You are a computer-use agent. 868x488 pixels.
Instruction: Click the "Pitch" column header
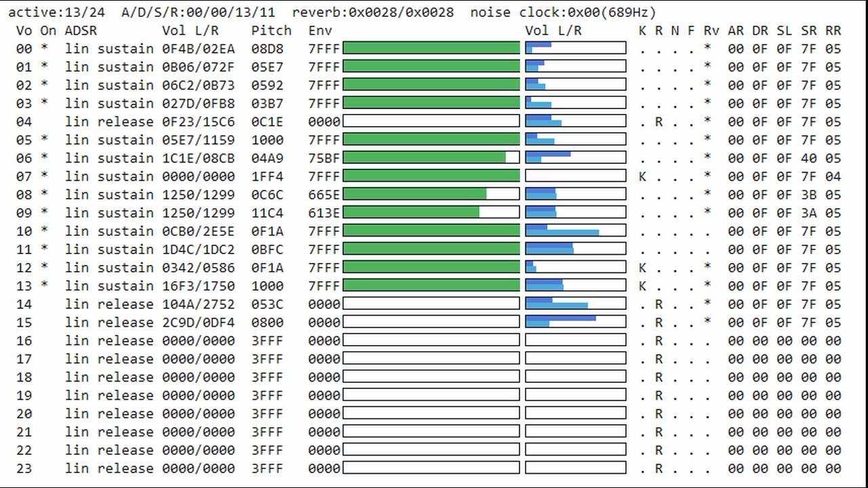point(271,30)
